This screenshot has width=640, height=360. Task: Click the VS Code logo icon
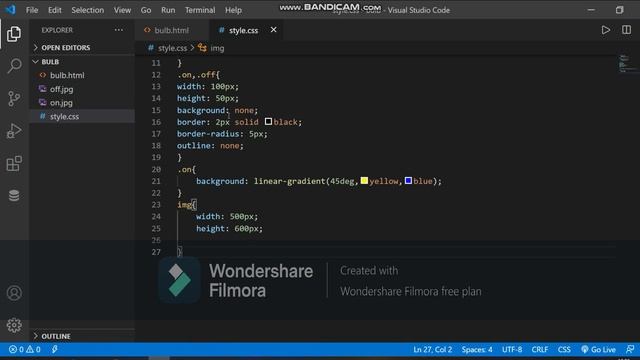pyautogui.click(x=11, y=9)
